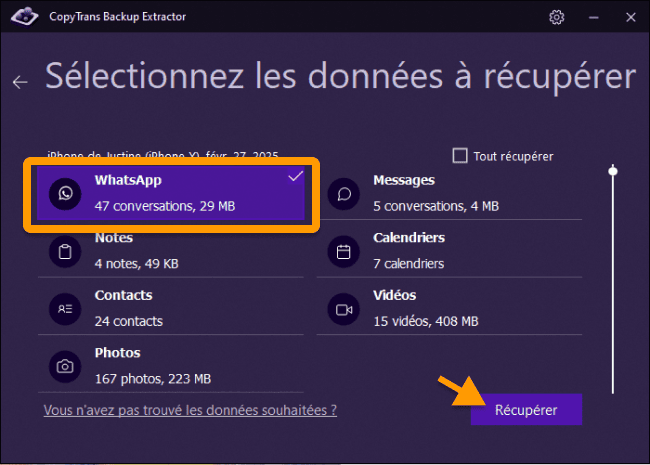Screen dimensions: 650x465
Task: Click the Contacts card icon
Action: coord(65,309)
